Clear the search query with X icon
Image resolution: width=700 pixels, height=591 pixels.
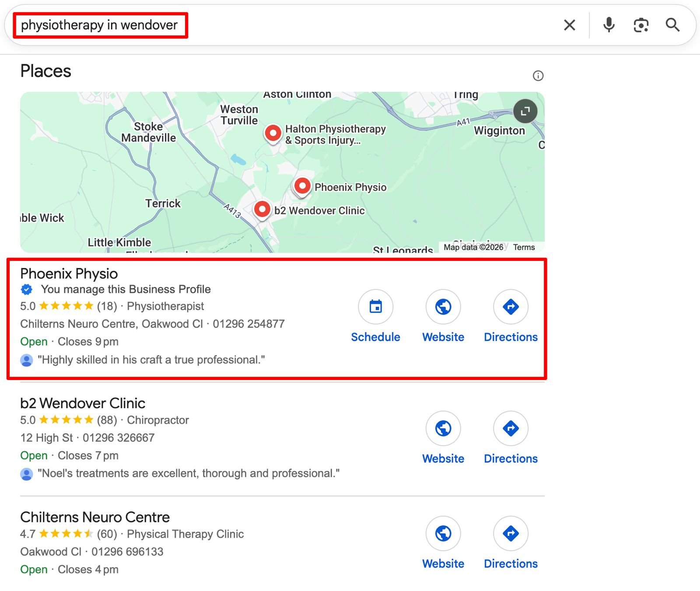click(569, 25)
